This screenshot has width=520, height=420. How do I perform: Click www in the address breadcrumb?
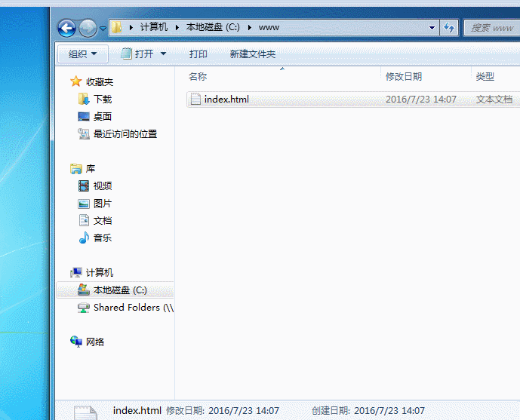pos(269,27)
